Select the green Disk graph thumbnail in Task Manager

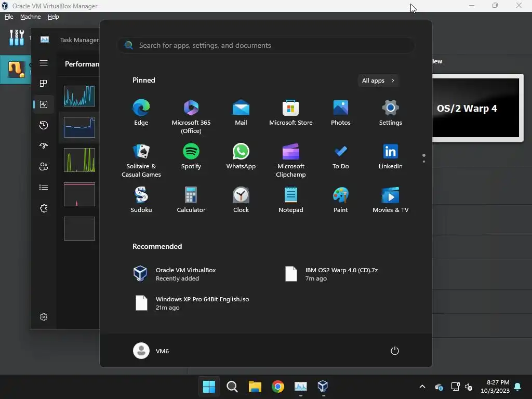point(79,160)
